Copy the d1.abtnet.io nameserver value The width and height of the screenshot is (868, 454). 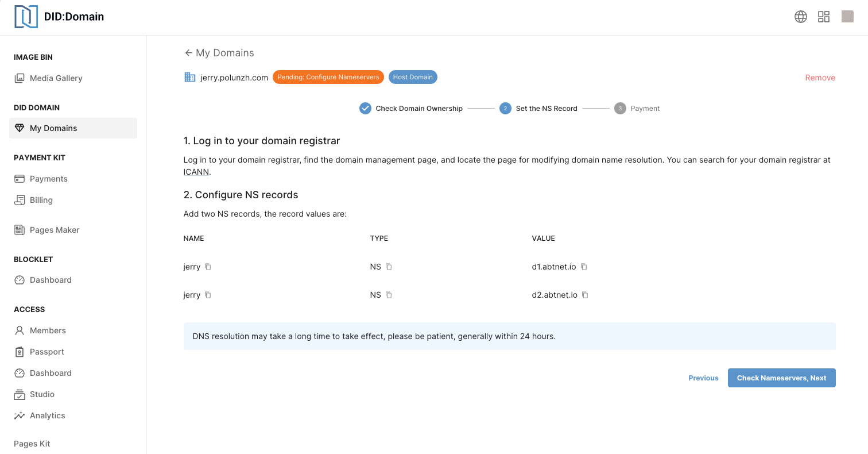(584, 267)
